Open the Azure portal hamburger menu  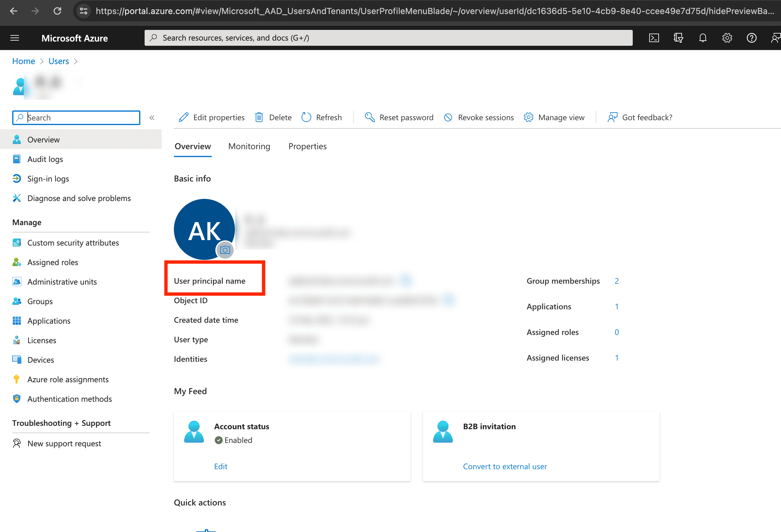(15, 38)
